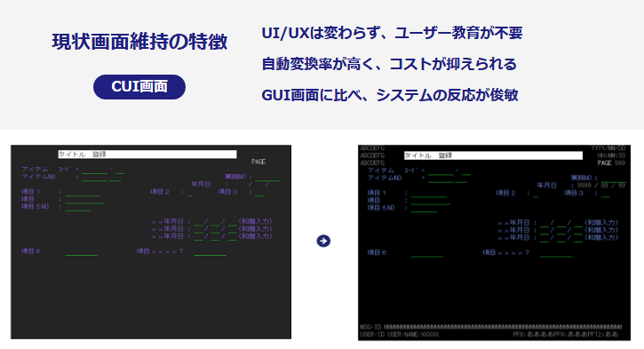Screen dimensions: 644x349
Task: Click the left screen's タイトル 登録 white field
Action: [x=147, y=155]
